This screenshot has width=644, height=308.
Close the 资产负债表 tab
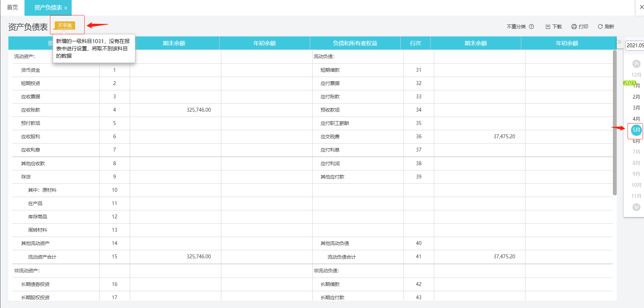pyautogui.click(x=66, y=8)
